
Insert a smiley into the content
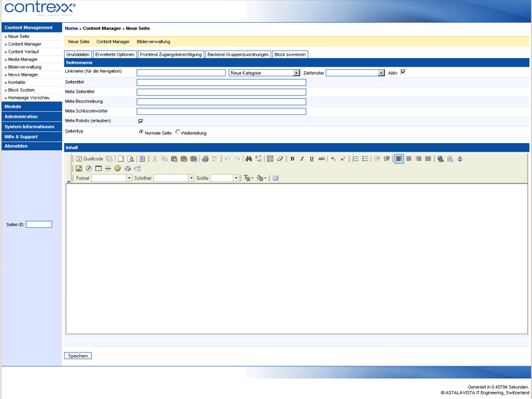(118, 168)
